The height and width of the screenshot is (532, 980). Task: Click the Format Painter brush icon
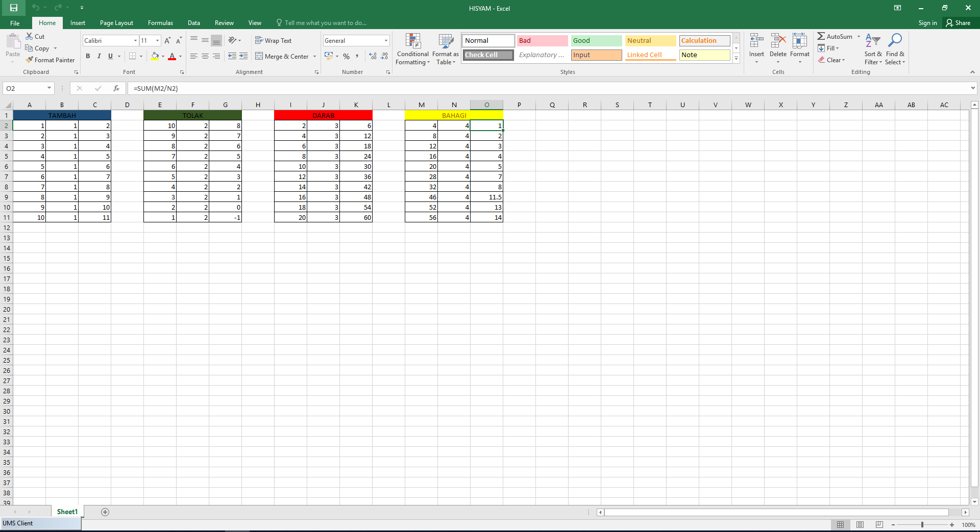click(30, 60)
